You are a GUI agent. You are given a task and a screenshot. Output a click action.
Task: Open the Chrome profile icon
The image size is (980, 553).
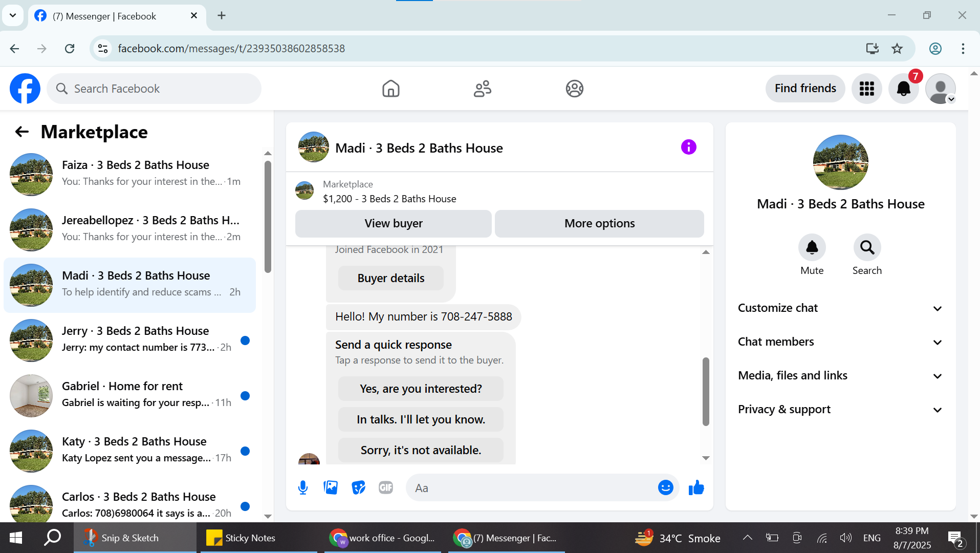[x=935, y=49]
